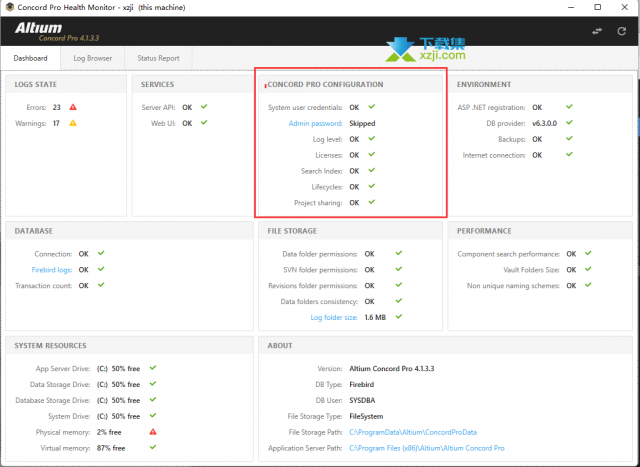Click the Data folders consistency label
This screenshot has width=640, height=467.
pyautogui.click(x=319, y=302)
